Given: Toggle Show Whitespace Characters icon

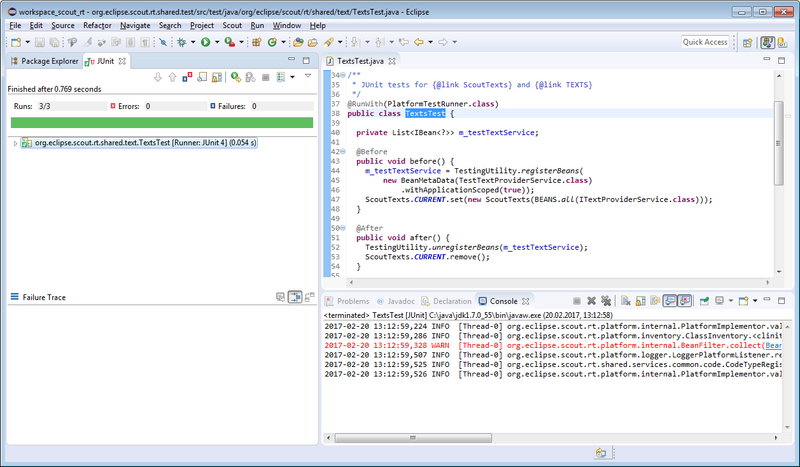Looking at the screenshot, I should point(145,42).
